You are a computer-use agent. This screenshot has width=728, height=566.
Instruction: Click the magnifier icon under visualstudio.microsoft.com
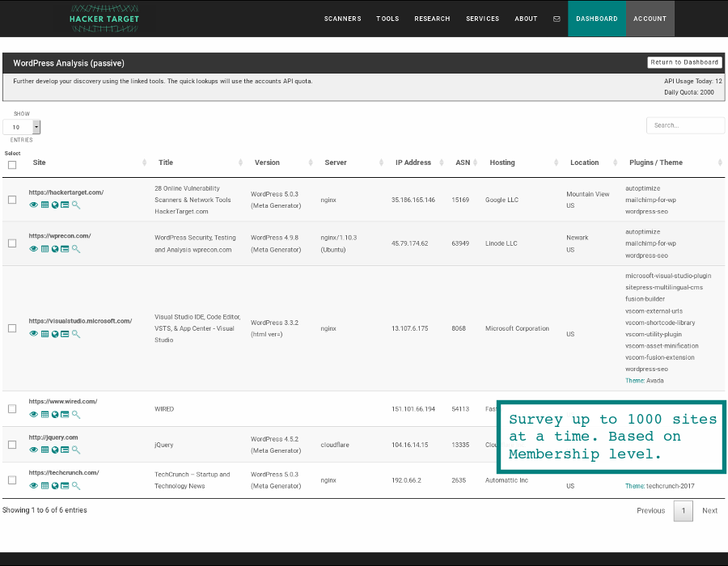point(76,334)
